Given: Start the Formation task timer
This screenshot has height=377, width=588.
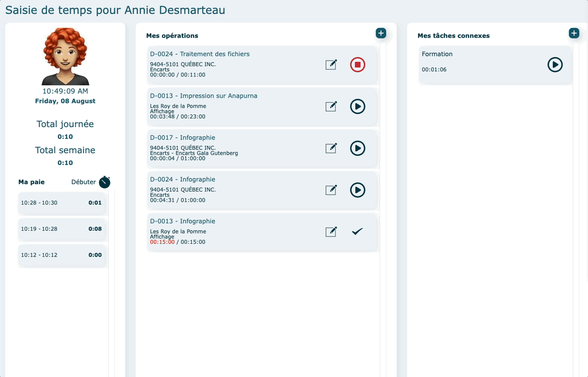Looking at the screenshot, I should [555, 65].
